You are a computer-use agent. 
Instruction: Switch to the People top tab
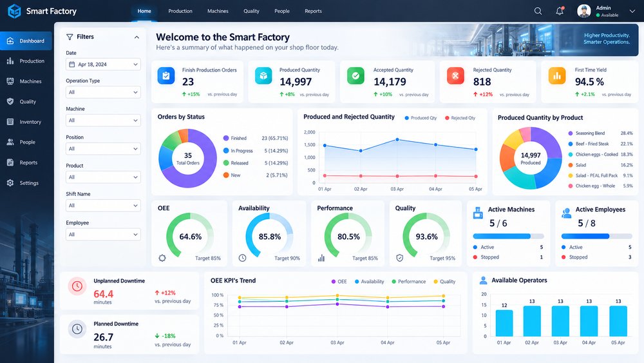(282, 11)
